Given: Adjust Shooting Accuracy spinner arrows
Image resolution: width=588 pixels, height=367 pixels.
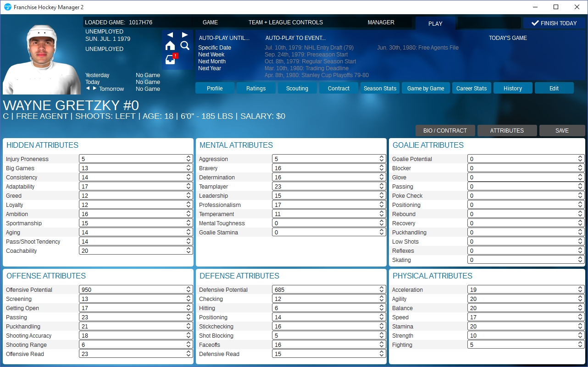Looking at the screenshot, I should coord(189,335).
